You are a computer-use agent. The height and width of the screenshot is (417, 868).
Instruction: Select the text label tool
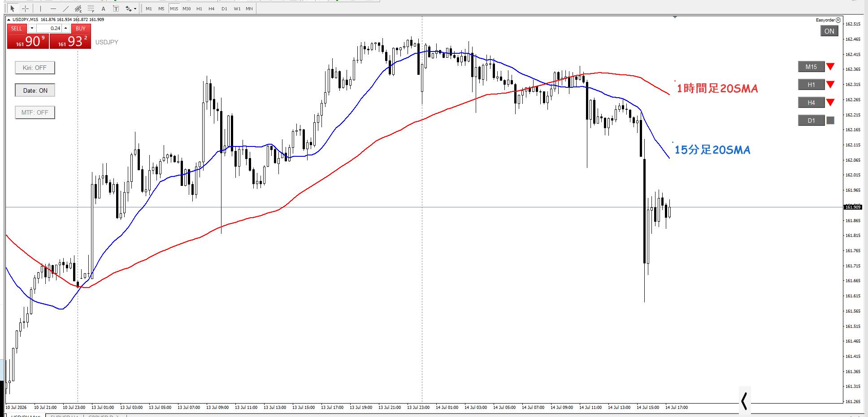tap(116, 9)
